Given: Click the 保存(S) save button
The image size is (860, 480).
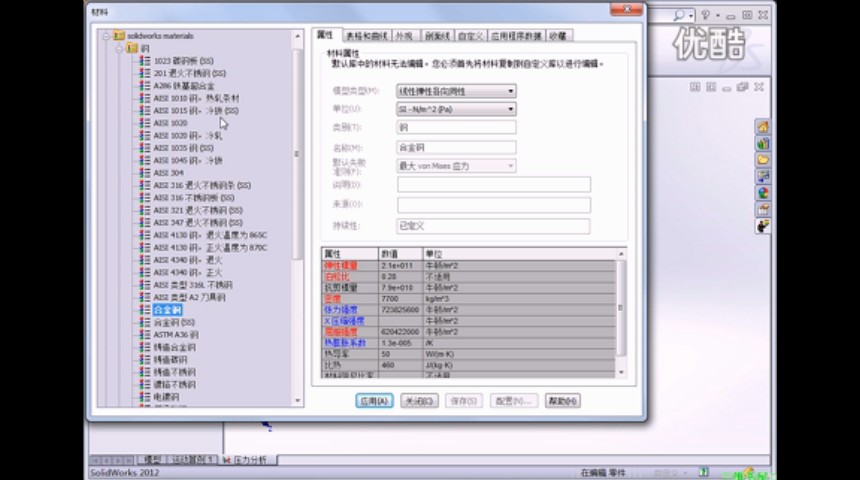Looking at the screenshot, I should [464, 401].
